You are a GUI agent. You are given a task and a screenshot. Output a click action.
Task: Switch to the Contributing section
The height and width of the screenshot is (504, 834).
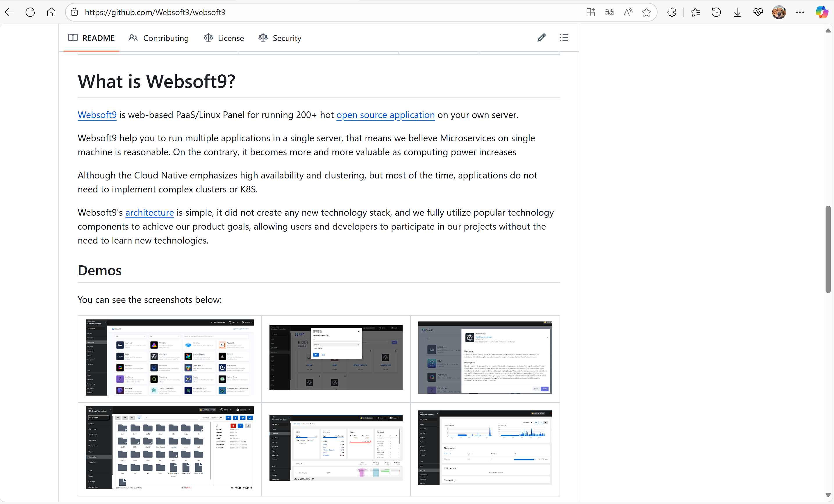[159, 38]
